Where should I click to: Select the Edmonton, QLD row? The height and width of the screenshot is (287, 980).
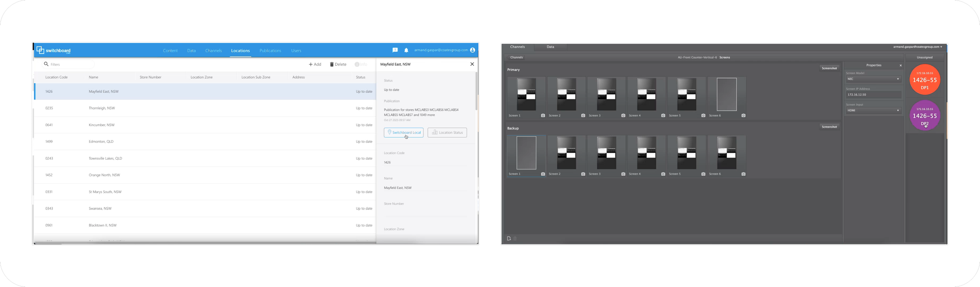pos(205,142)
